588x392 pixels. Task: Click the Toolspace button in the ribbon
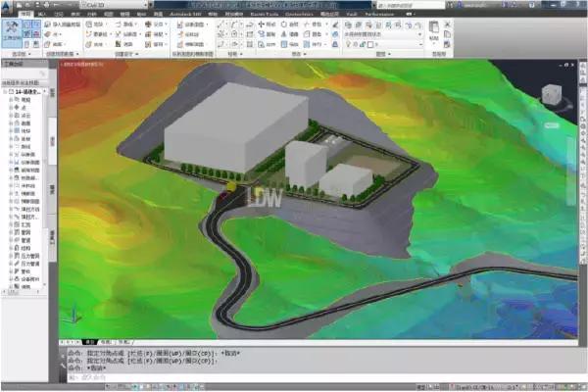pyautogui.click(x=12, y=31)
